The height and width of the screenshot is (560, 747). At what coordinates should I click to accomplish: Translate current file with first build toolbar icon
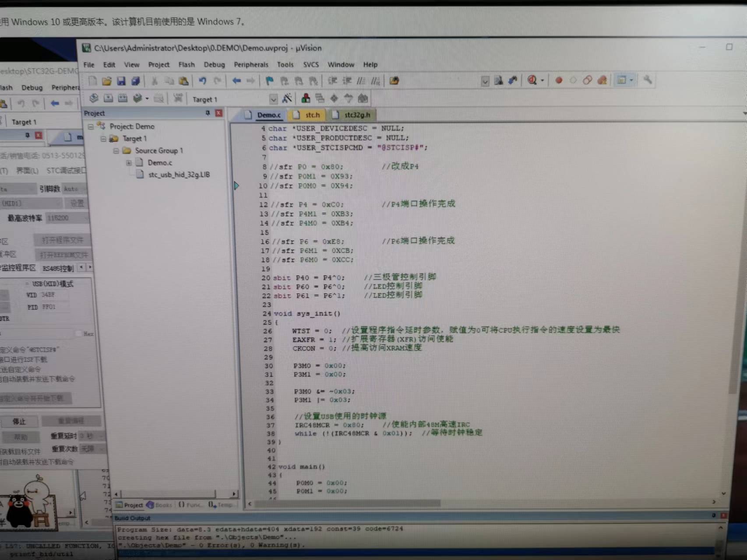coord(94,98)
